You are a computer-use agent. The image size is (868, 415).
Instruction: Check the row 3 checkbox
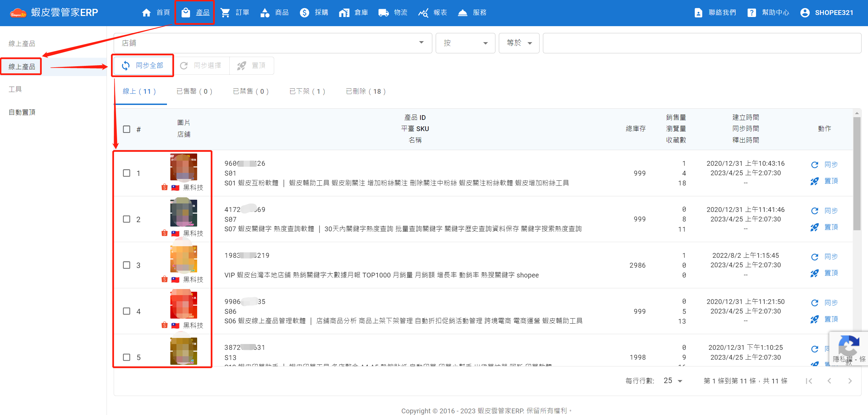[x=127, y=265]
